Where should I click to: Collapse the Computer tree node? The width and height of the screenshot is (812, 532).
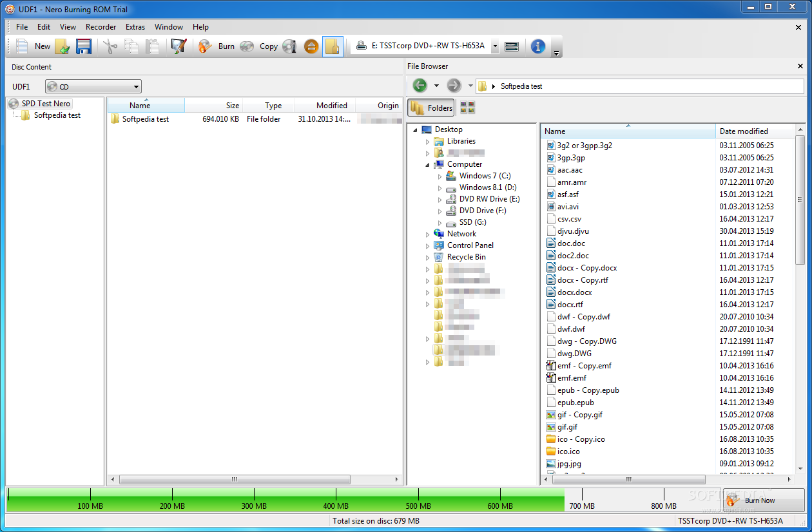coord(428,165)
